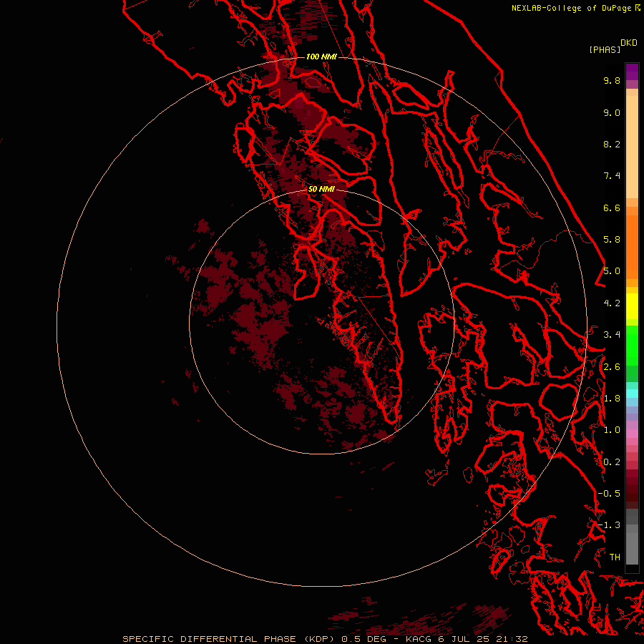Click the -1.3 value on the scale
Image resolution: width=644 pixels, height=644 pixels.
click(x=609, y=525)
